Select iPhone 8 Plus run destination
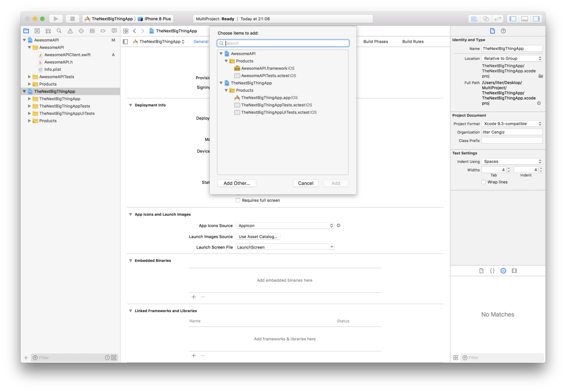 [154, 19]
